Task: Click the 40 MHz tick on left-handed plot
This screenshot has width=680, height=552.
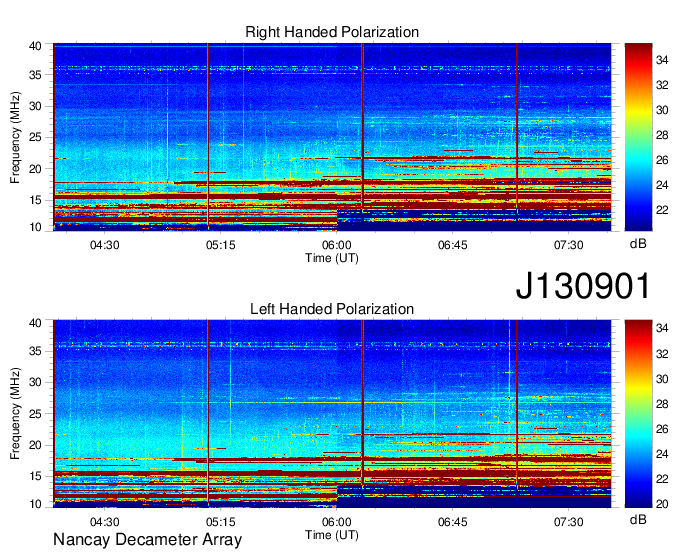Action: (x=36, y=323)
